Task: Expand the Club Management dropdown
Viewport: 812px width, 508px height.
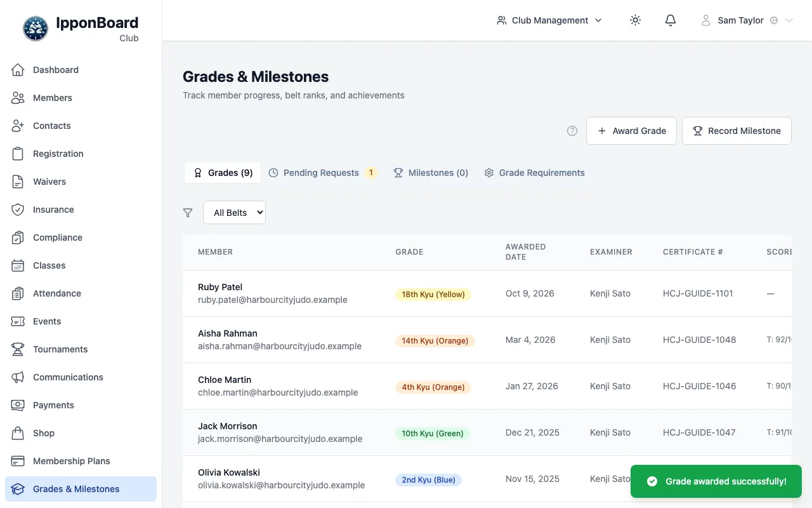Action: point(549,20)
